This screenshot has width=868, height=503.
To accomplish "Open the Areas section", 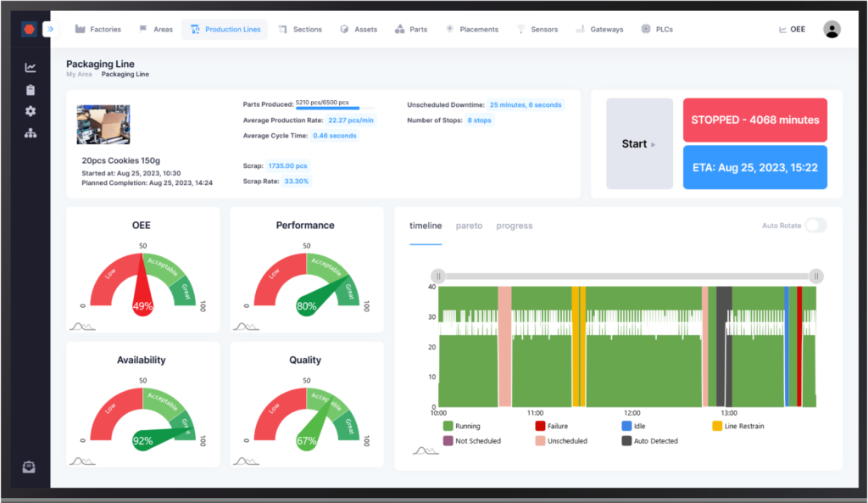I will [x=156, y=30].
